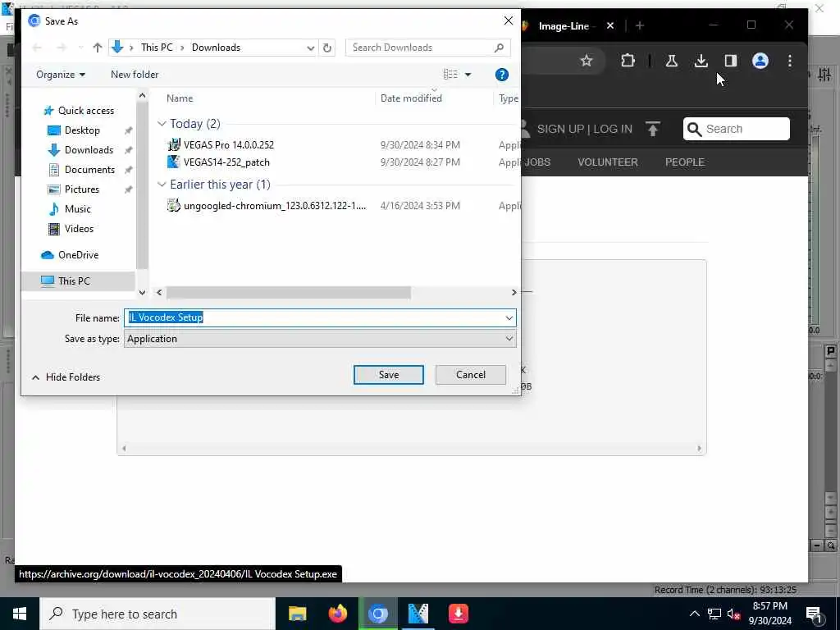Collapse the Earlier this year (1) group
The image size is (840, 630).
pos(162,185)
